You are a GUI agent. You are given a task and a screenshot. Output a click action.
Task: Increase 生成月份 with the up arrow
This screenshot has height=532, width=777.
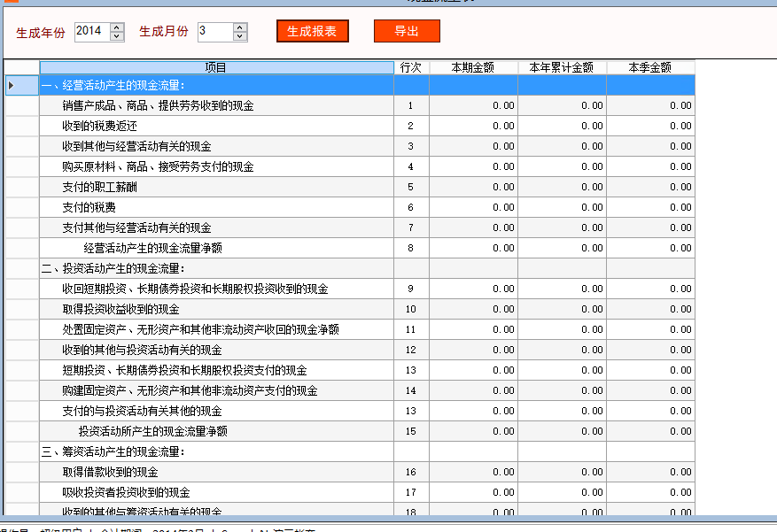point(240,27)
